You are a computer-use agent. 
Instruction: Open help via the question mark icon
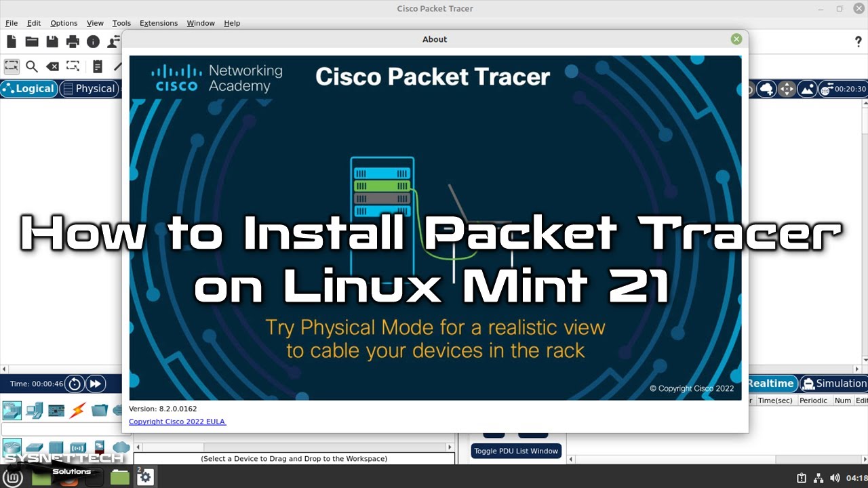(858, 42)
